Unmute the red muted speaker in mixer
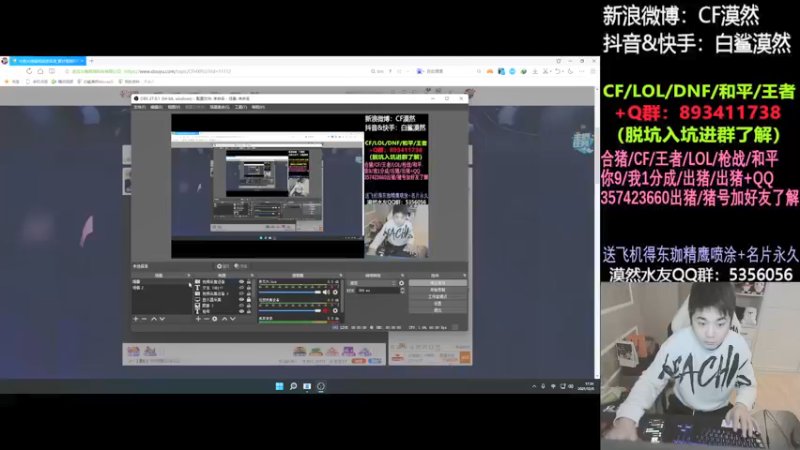 pos(326,311)
